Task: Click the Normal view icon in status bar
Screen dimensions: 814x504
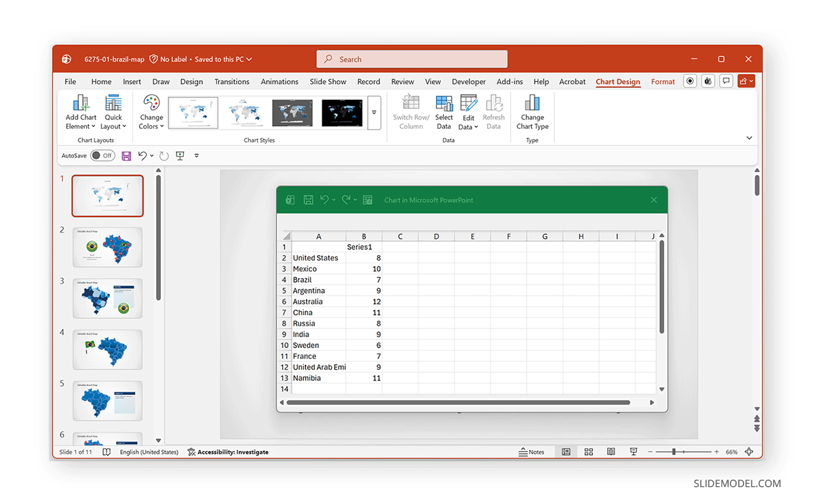Action: pyautogui.click(x=566, y=452)
